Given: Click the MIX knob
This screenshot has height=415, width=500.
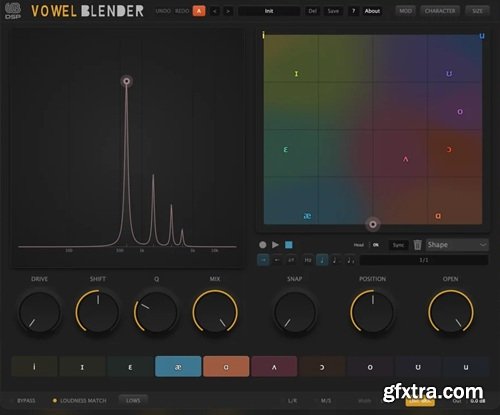Looking at the screenshot, I should (215, 312).
